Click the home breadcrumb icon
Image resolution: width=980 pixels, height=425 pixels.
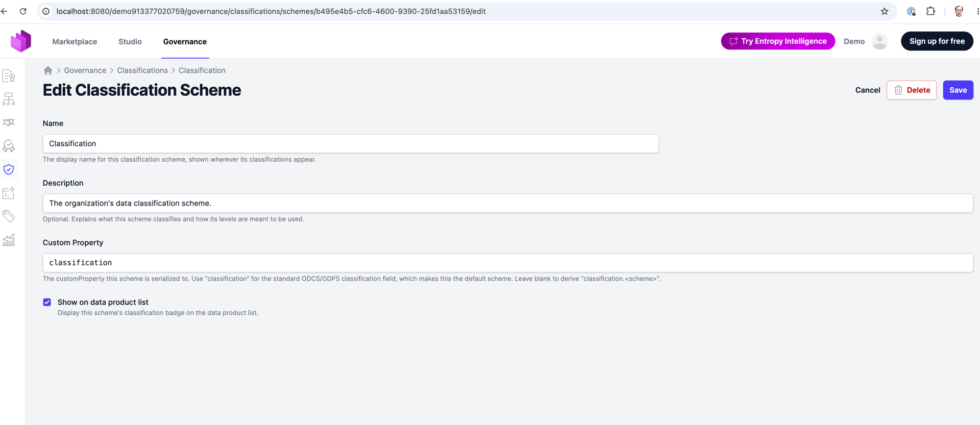[48, 70]
